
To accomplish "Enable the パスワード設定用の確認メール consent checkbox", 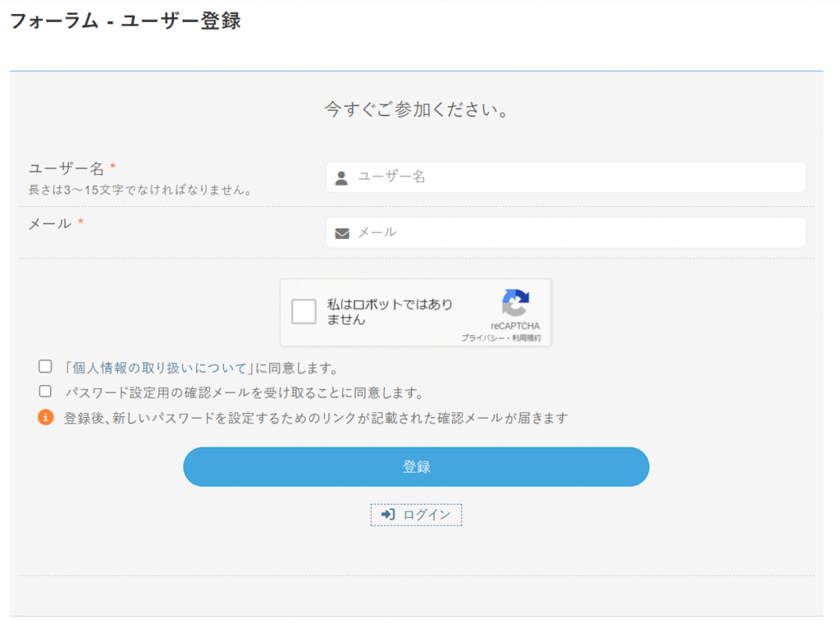I will 45,392.
